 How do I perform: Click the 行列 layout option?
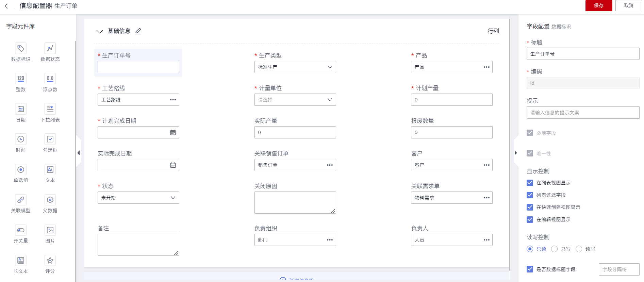pyautogui.click(x=493, y=31)
